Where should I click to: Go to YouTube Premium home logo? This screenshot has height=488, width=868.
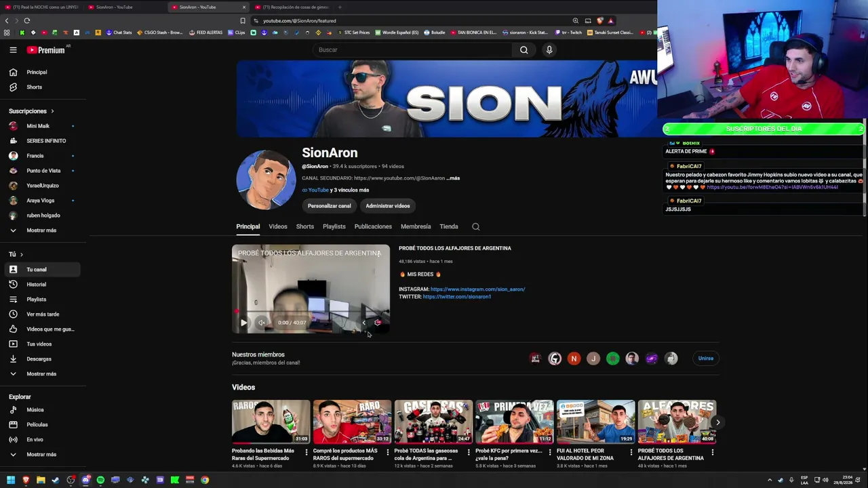coord(46,50)
